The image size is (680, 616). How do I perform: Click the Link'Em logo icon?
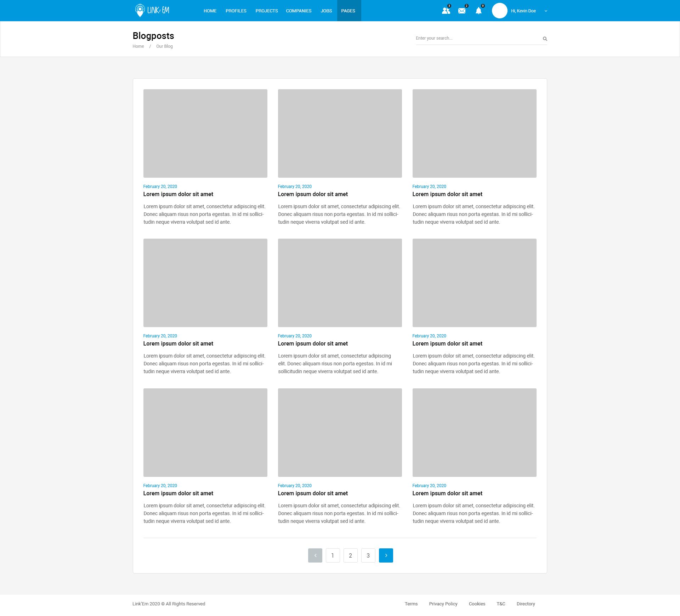tap(140, 11)
